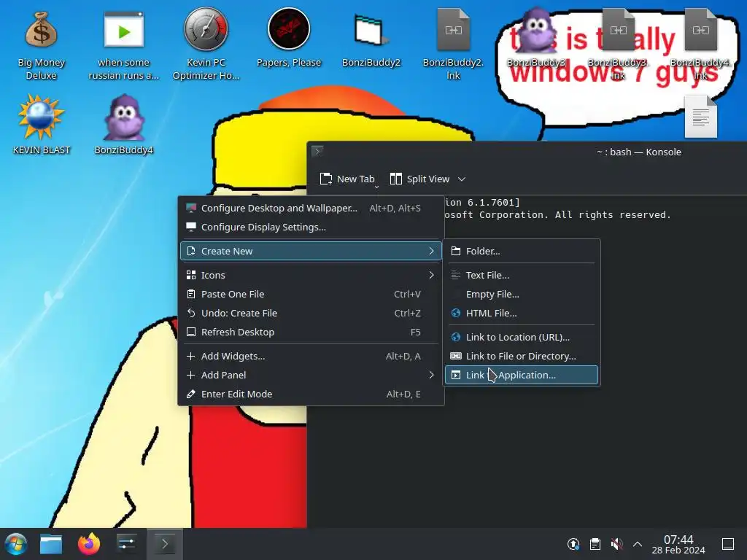Select the Create New menu entry
The height and width of the screenshot is (560, 747).
311,251
